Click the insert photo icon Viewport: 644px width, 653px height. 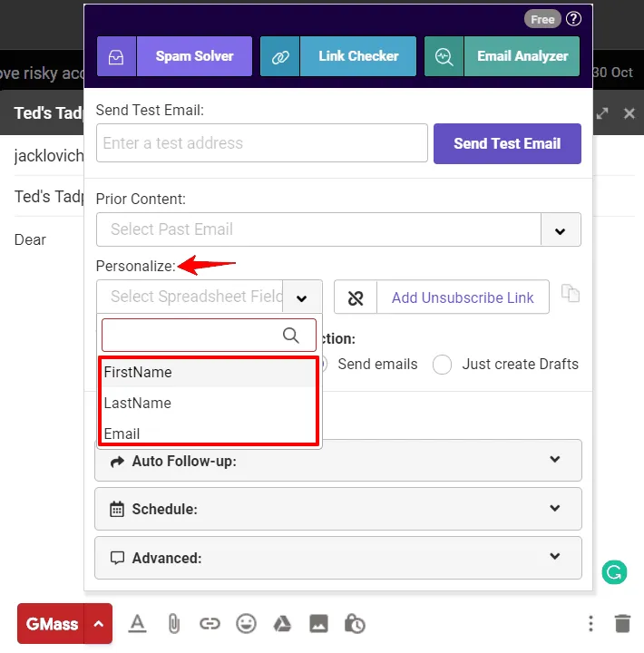pyautogui.click(x=318, y=624)
